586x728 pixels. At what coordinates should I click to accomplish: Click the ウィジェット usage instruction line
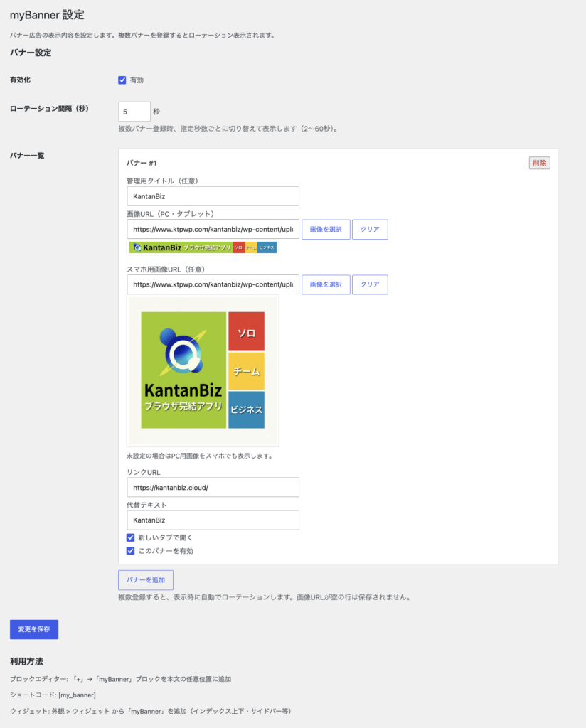[x=151, y=711]
